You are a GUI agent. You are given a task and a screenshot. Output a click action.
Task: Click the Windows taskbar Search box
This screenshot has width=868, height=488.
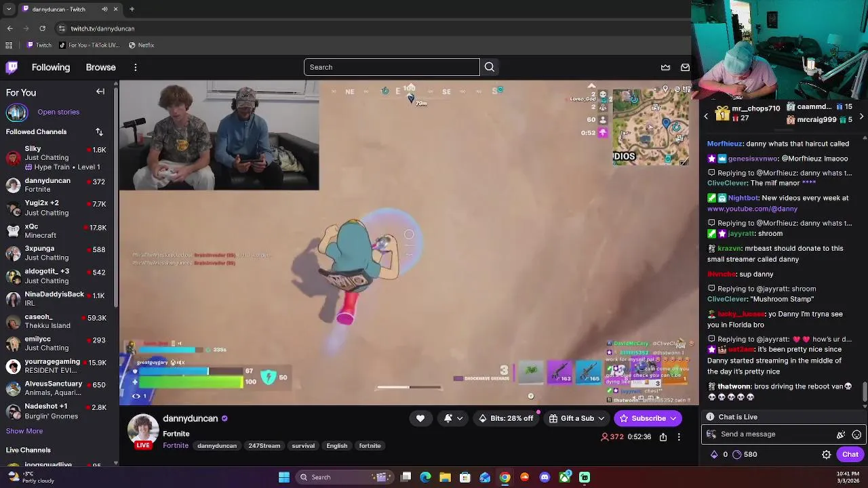click(x=344, y=477)
